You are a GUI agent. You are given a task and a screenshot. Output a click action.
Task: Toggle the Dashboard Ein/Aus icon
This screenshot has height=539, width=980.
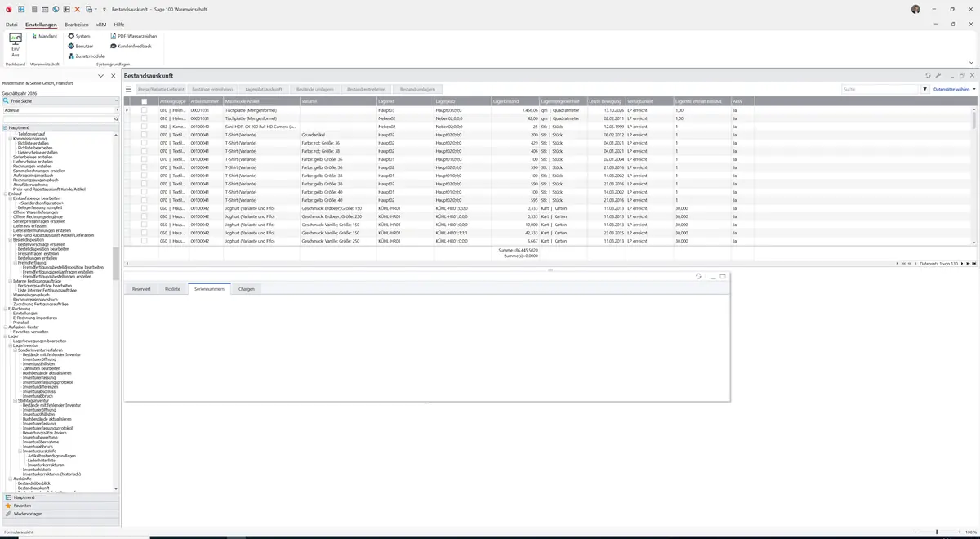pos(16,45)
